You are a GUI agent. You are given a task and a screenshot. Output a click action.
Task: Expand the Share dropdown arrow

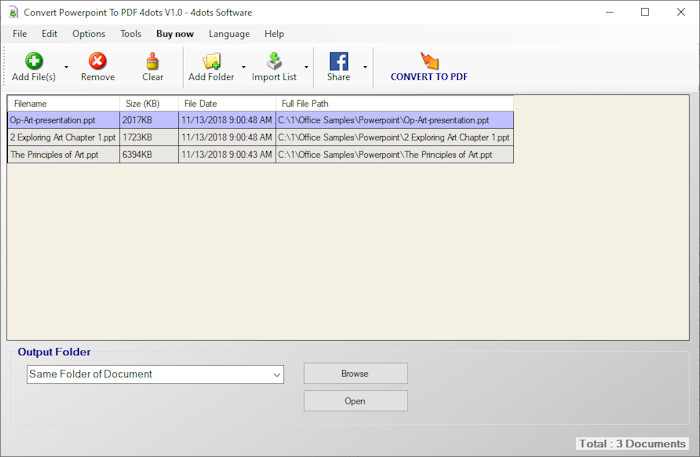[x=365, y=67]
